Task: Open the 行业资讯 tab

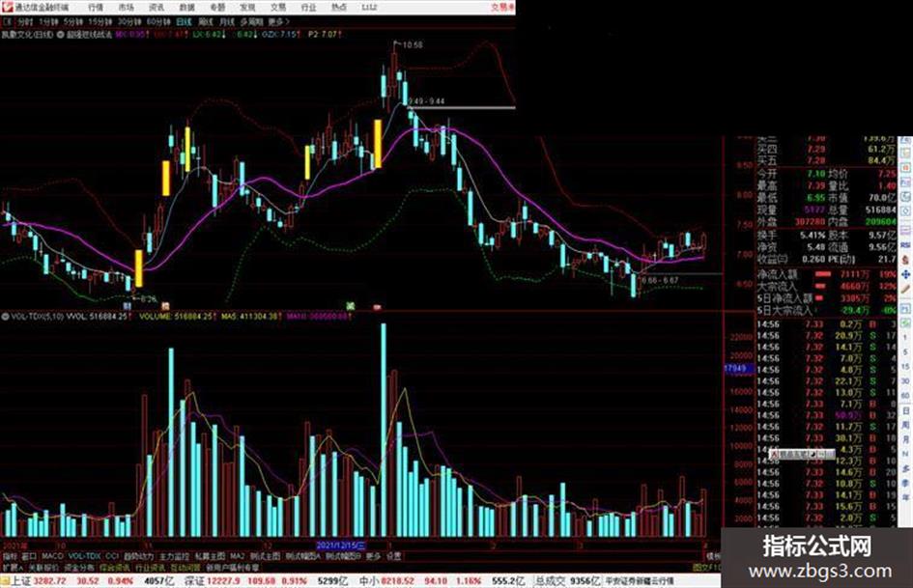Action: [150, 567]
